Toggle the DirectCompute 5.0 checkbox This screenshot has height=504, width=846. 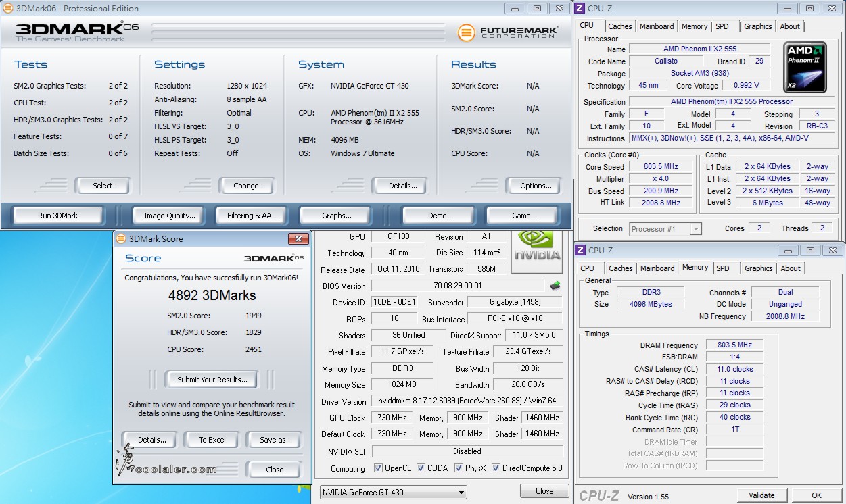pyautogui.click(x=496, y=468)
